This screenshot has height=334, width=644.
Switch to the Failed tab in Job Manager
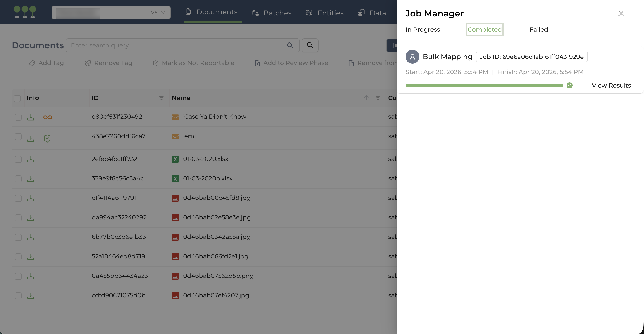click(538, 29)
